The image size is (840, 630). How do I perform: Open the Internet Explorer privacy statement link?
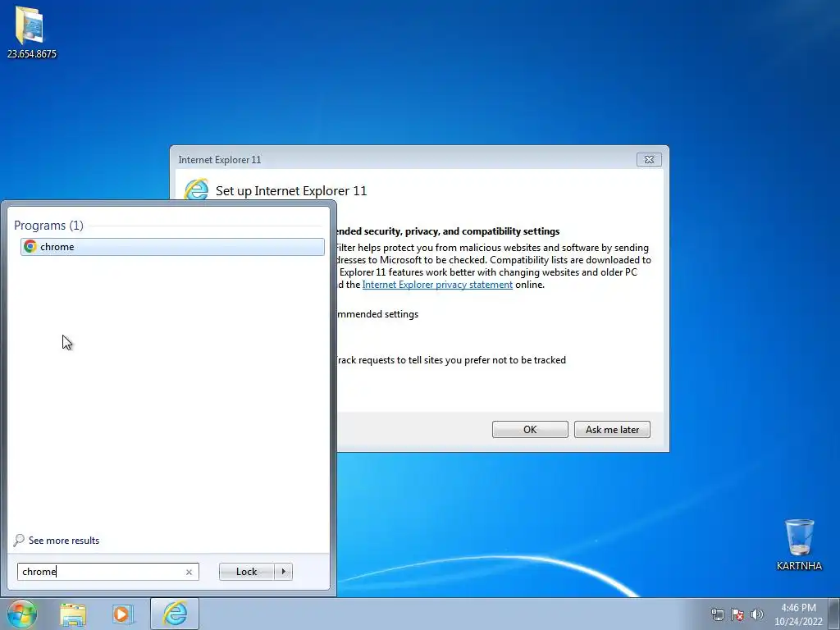tap(437, 285)
